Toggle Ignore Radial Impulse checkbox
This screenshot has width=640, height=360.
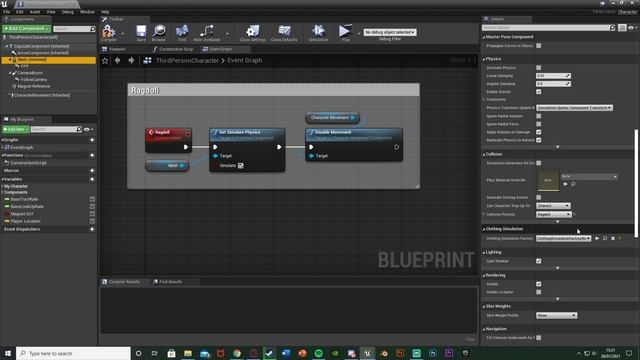tap(539, 116)
